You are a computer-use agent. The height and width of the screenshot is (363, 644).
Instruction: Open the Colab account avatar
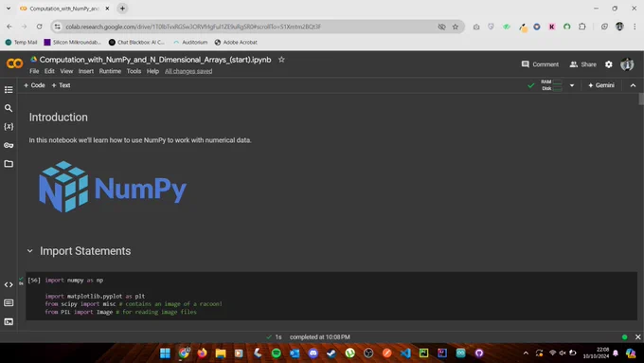627,64
